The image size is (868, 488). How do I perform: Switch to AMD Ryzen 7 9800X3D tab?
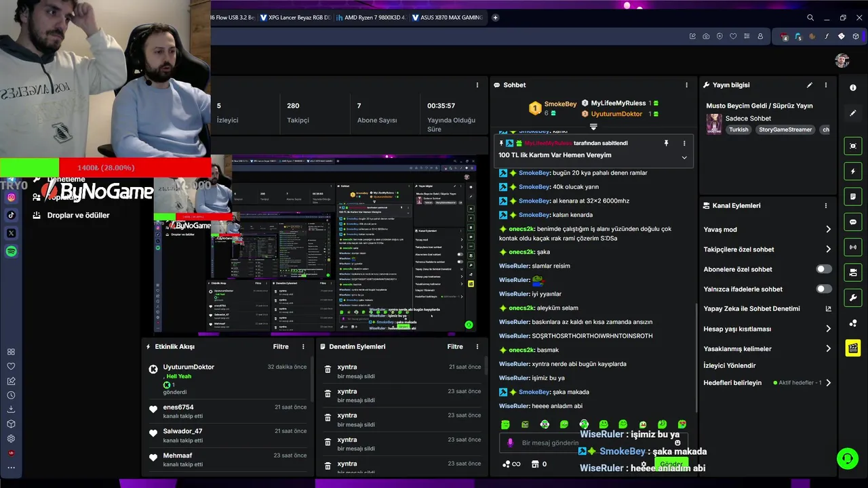pyautogui.click(x=370, y=18)
